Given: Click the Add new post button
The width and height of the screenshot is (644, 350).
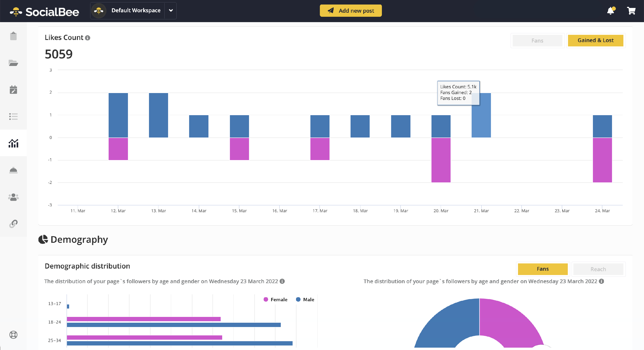Looking at the screenshot, I should (x=351, y=11).
